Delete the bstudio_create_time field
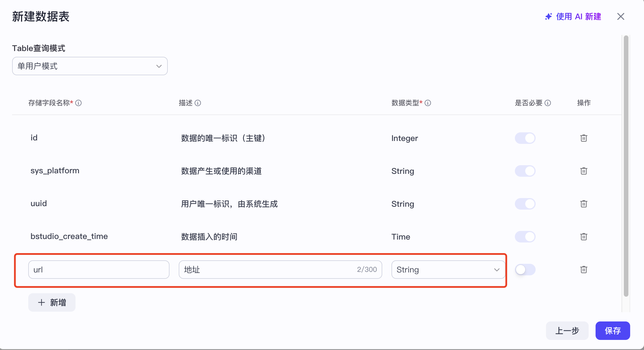 coord(583,237)
